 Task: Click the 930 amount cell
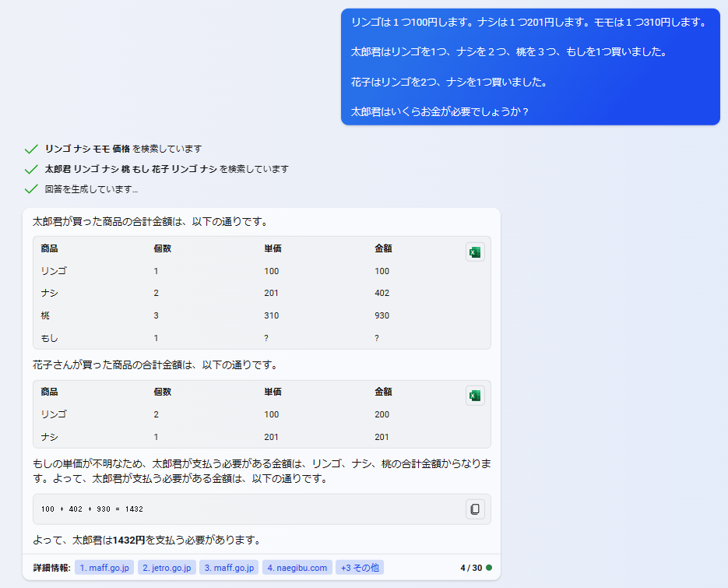point(382,315)
